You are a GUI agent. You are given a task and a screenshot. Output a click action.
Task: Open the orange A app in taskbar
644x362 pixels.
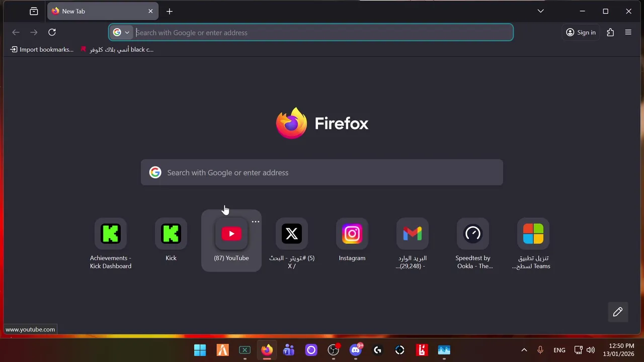222,350
